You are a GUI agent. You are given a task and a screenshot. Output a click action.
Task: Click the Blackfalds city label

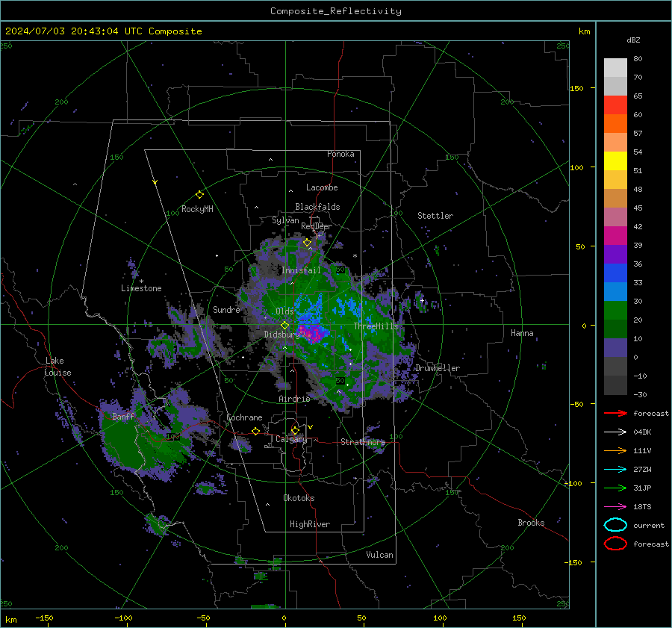click(317, 207)
